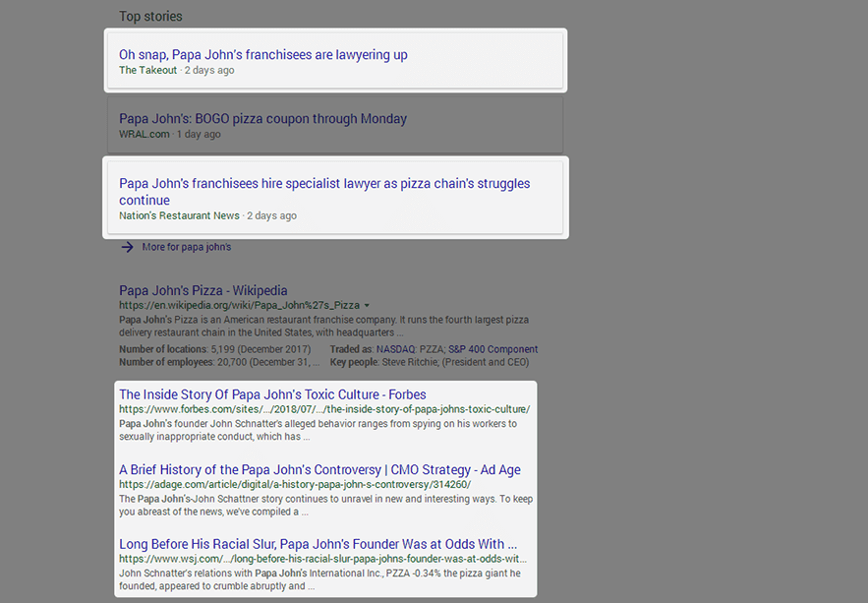The width and height of the screenshot is (868, 603).
Task: Click "The Takeout" source label
Action: [x=147, y=70]
